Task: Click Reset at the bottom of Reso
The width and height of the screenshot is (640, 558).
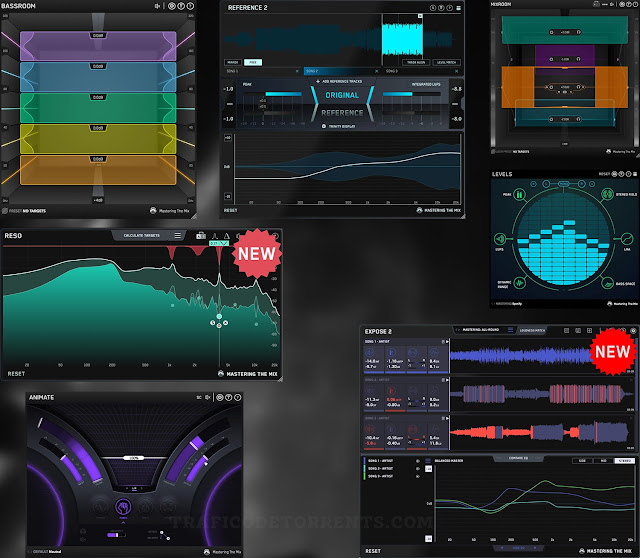Action: 17,373
